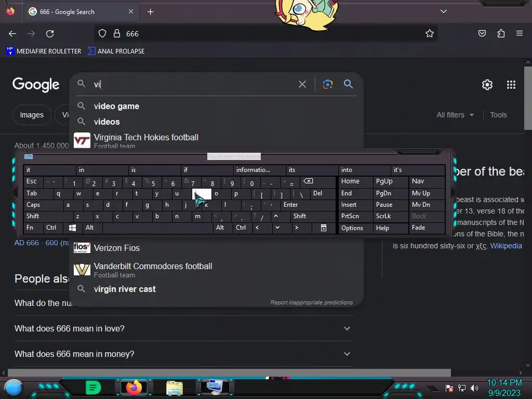532x399 pixels.
Task: Toggle the Fn key on keyboard
Action: (x=33, y=228)
